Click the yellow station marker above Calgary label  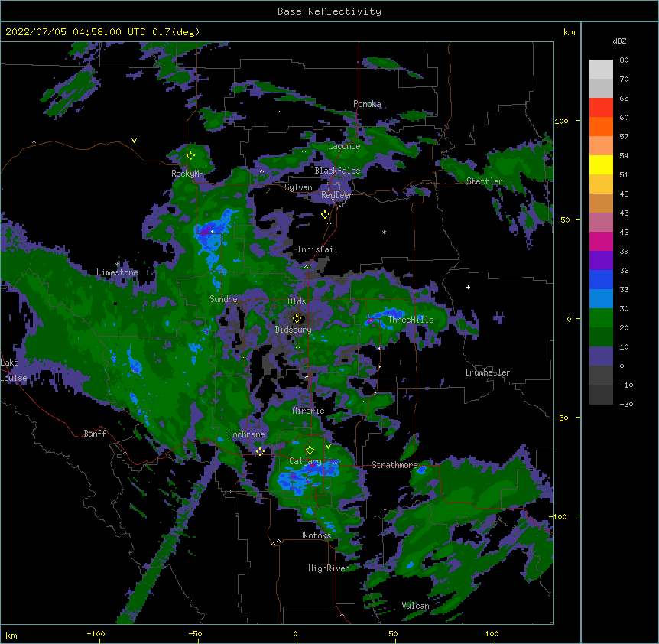tap(310, 450)
